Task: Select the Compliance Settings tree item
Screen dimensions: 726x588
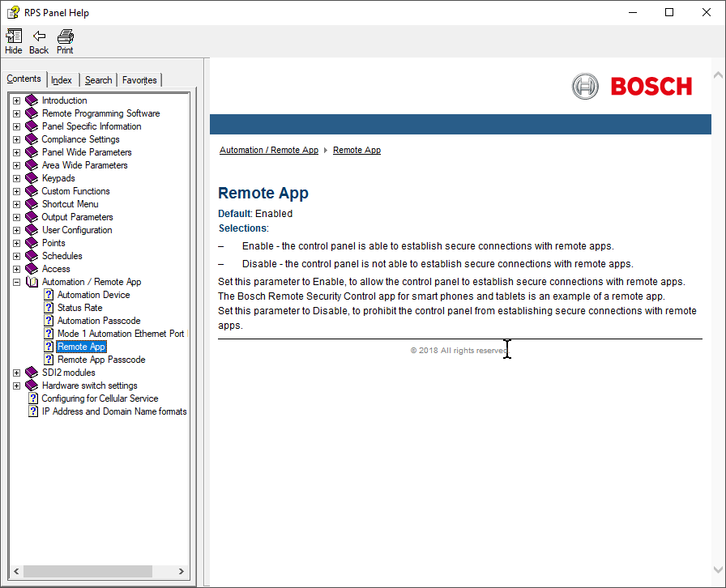Action: coord(80,139)
